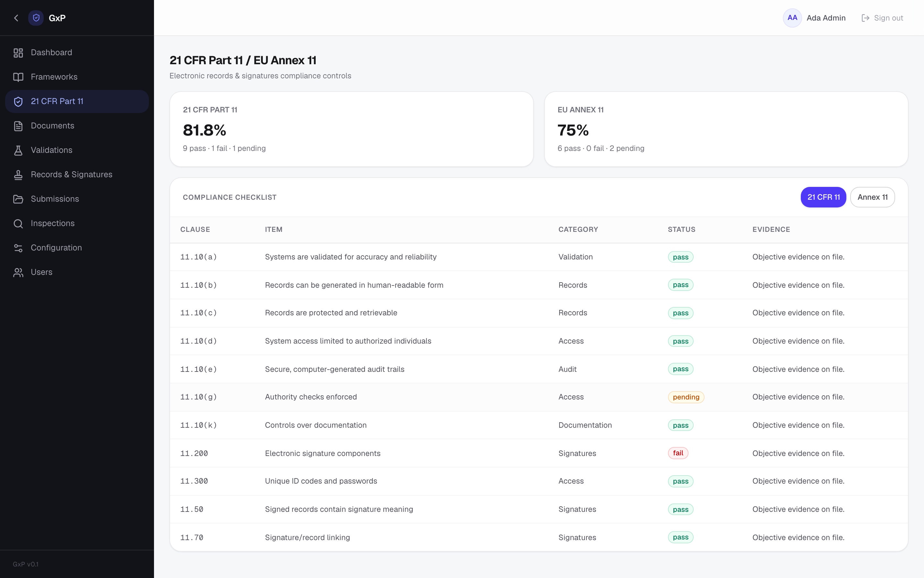Open the Users page
924x578 pixels.
(x=77, y=272)
